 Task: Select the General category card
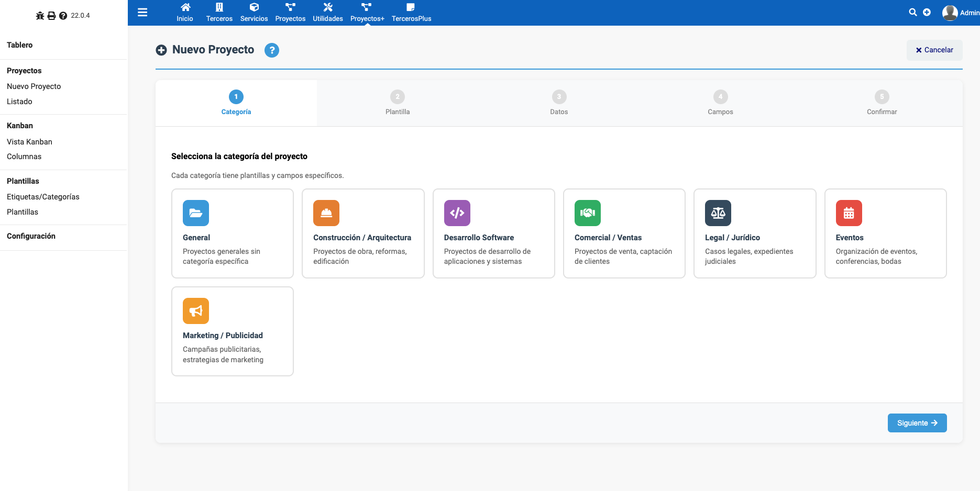(232, 233)
